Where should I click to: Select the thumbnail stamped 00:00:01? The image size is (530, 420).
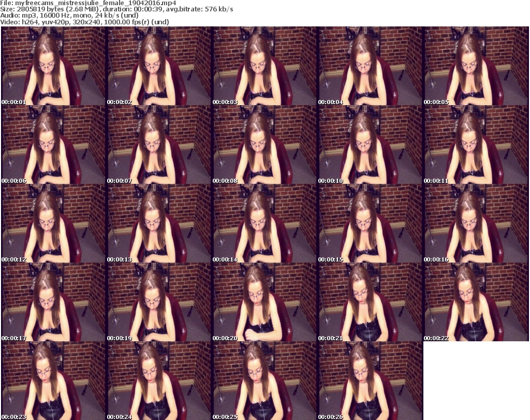coord(53,66)
